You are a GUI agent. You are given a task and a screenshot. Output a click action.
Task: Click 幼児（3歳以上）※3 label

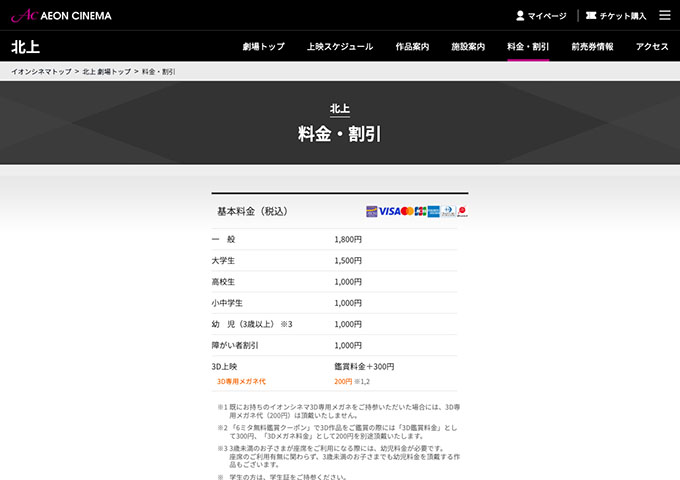252,324
